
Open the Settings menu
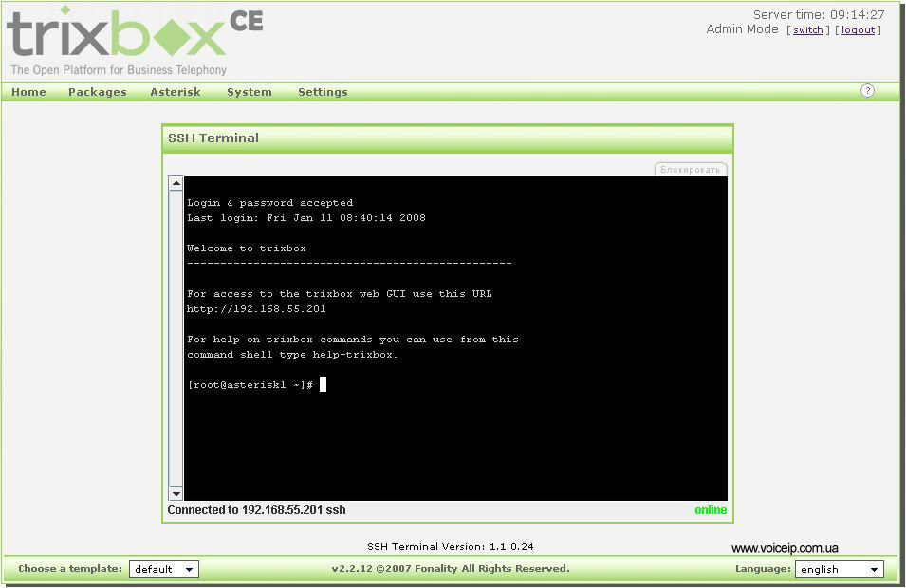pos(323,92)
